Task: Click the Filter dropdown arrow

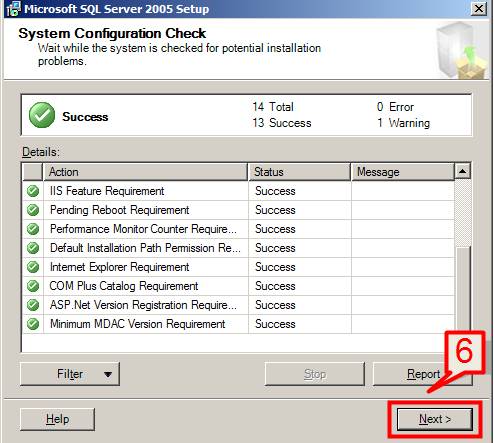Action: (x=108, y=374)
